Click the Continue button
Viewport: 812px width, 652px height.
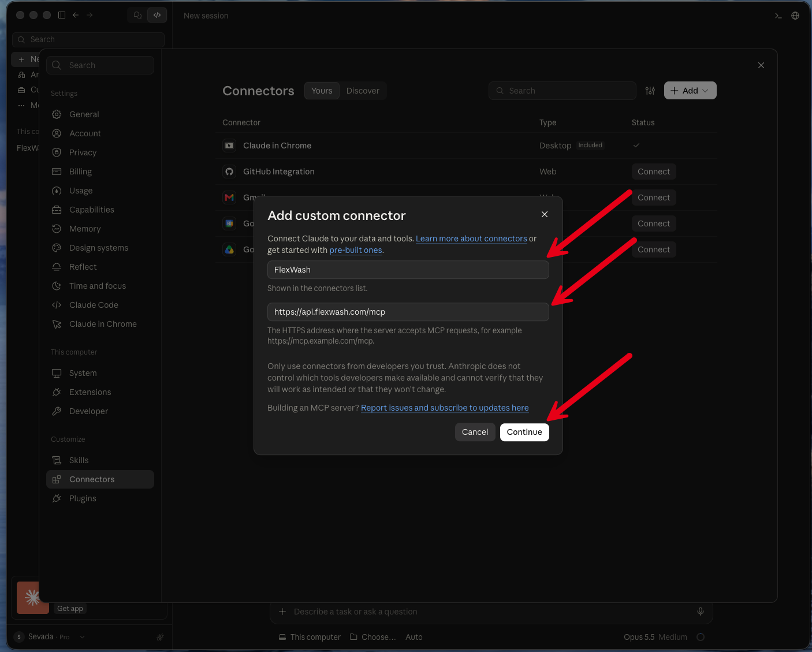click(524, 432)
